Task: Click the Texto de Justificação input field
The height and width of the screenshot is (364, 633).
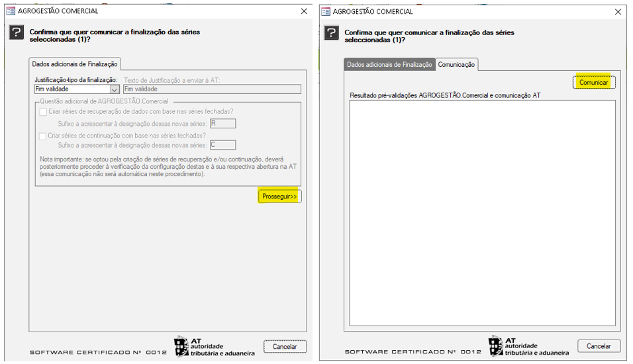Action: tap(213, 89)
